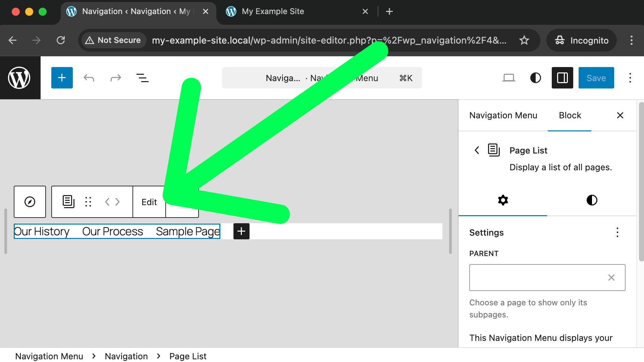The height and width of the screenshot is (362, 644).
Task: Open the Settings panel three-dot options
Action: [617, 233]
